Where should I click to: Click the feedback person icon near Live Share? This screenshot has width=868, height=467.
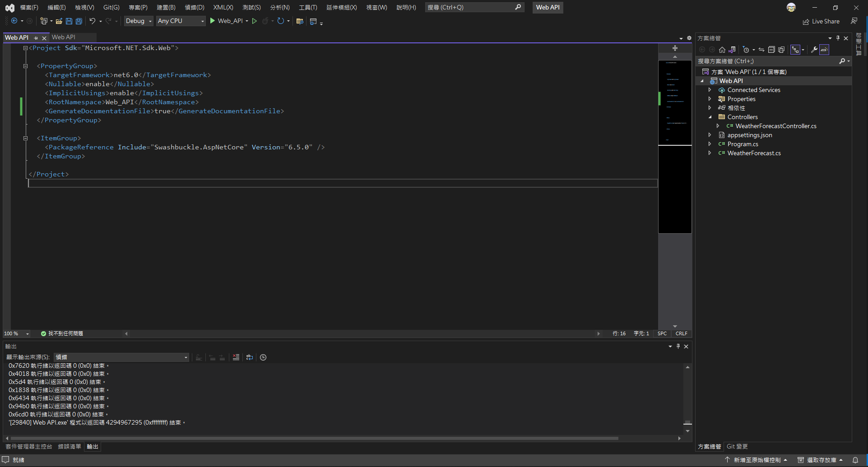(x=854, y=21)
